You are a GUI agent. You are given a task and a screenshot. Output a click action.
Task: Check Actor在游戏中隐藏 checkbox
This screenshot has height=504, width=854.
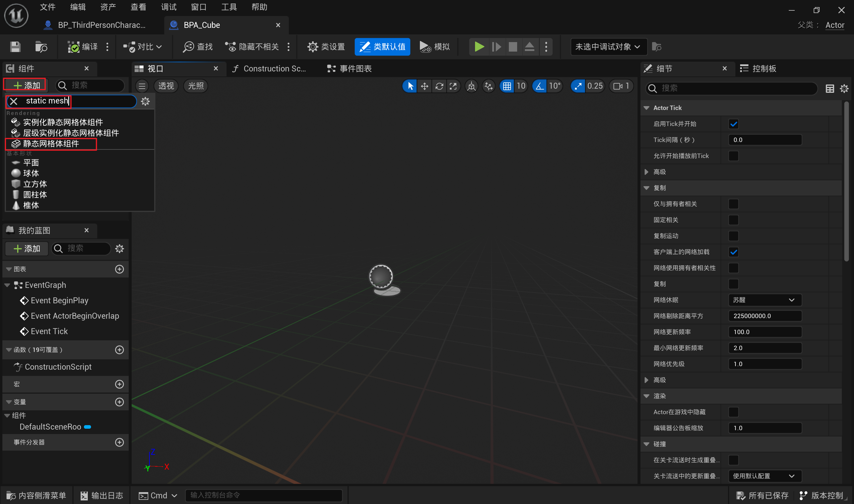[x=733, y=412]
